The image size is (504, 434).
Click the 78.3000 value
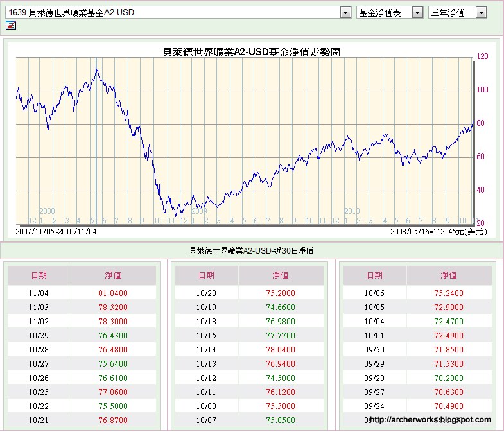point(113,322)
